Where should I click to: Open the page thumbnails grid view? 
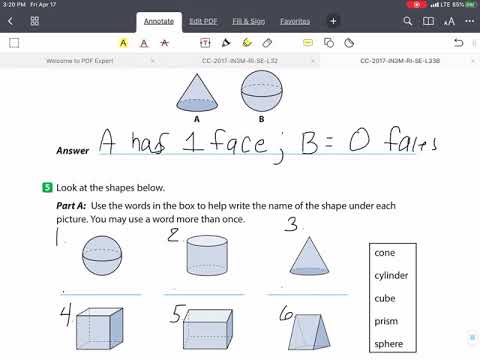coord(35,21)
